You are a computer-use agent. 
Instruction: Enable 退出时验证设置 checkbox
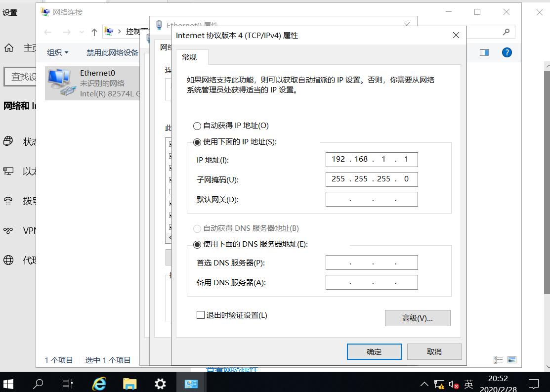[x=200, y=314]
